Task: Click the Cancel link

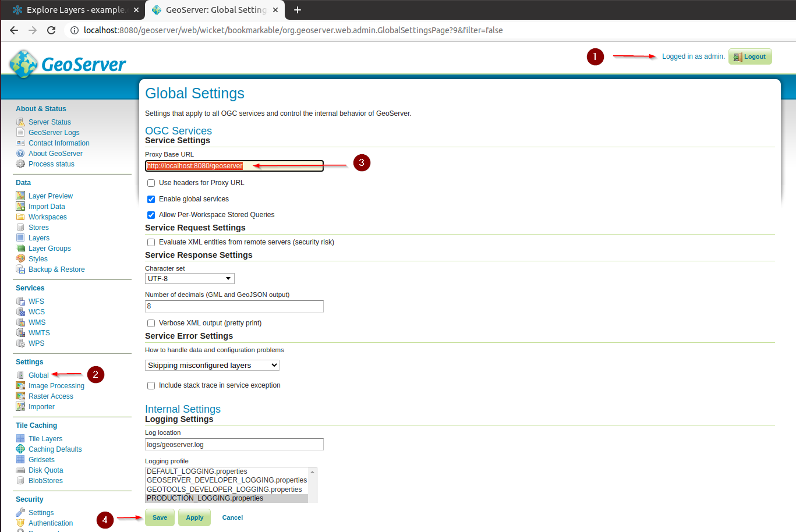Action: [x=232, y=517]
